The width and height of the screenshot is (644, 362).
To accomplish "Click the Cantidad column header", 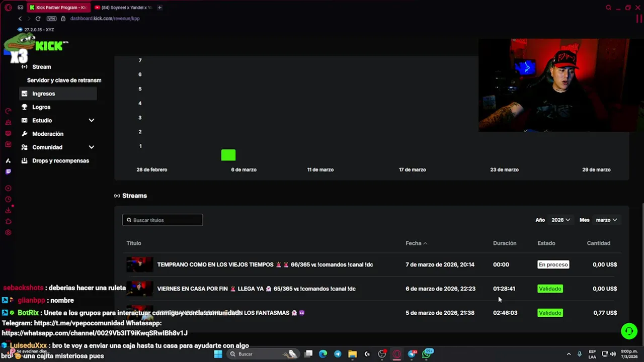I will pos(598,243).
